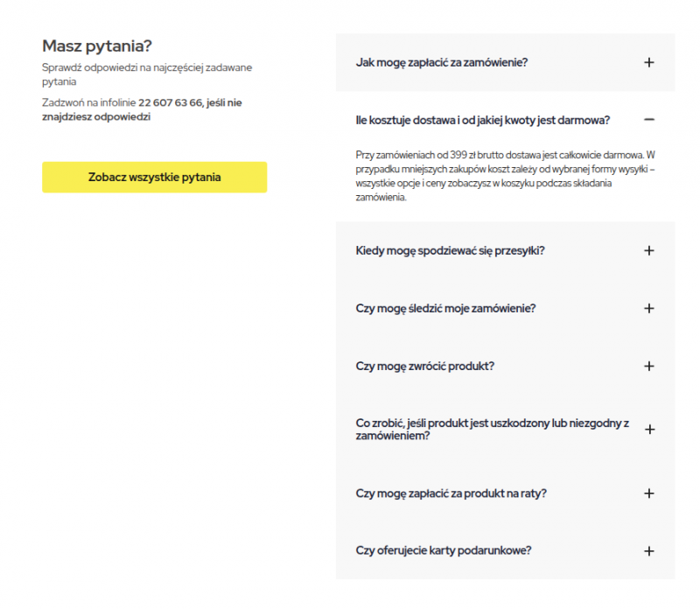Click the plus icon for the first FAQ question
This screenshot has width=700, height=609.
(648, 62)
